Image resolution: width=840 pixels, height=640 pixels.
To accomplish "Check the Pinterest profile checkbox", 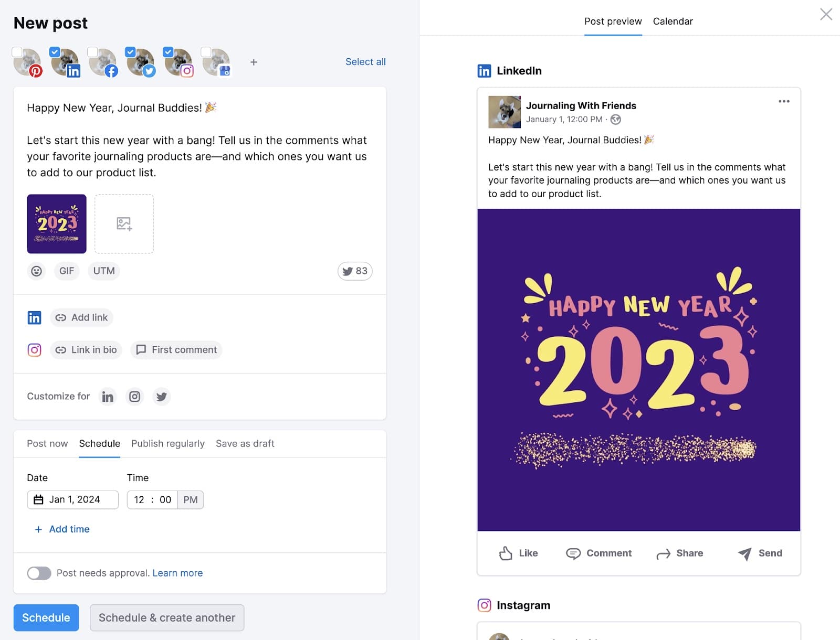I will pos(17,52).
